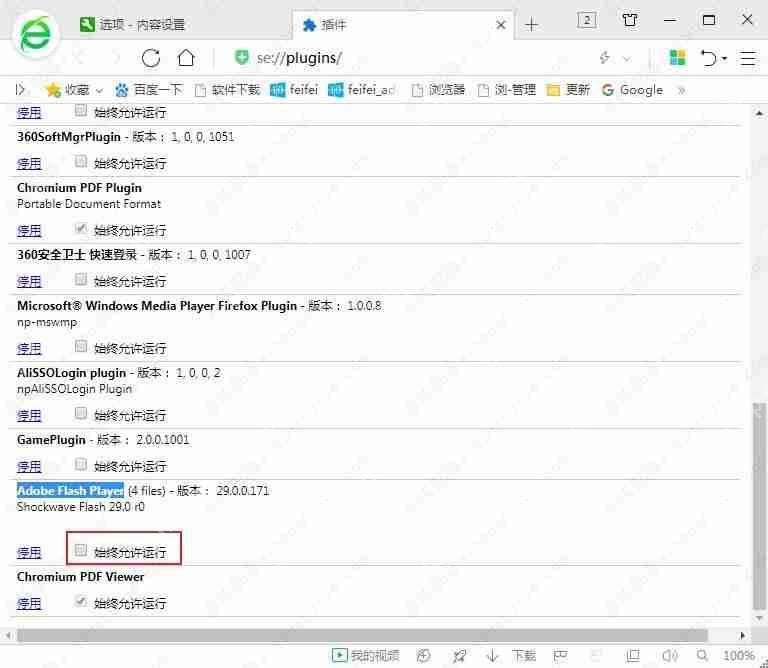Reload the plugins page
This screenshot has height=668, width=768.
pos(151,58)
